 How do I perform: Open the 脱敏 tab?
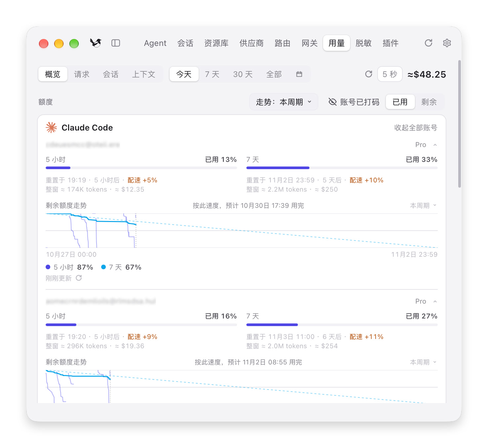(x=364, y=43)
